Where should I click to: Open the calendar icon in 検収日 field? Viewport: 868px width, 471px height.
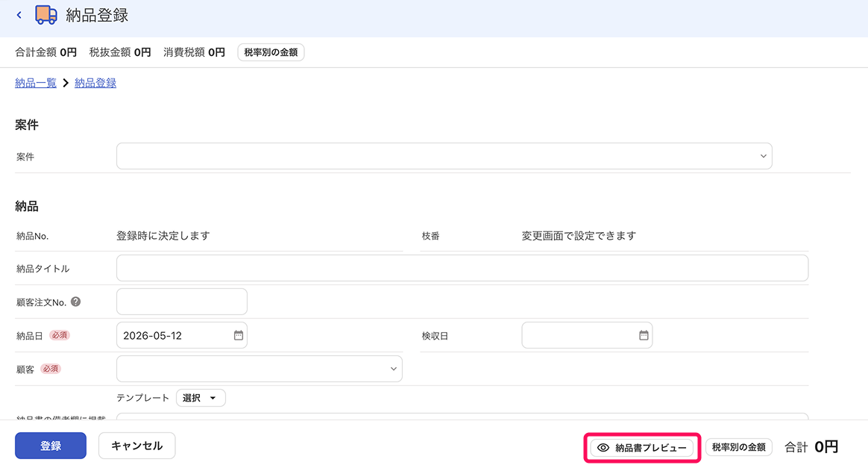644,335
